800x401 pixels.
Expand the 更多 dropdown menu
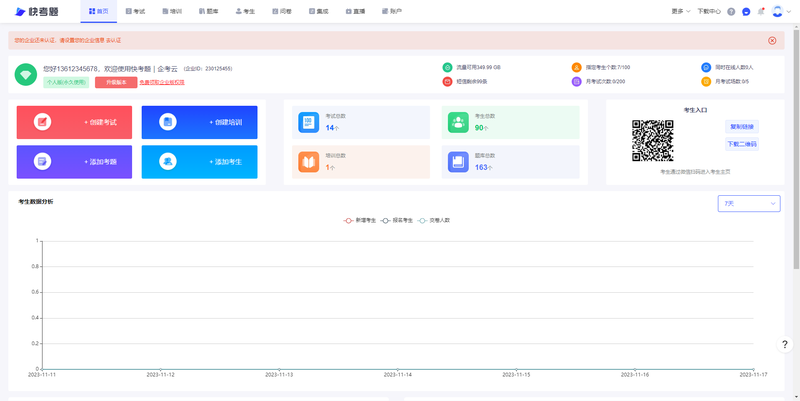pyautogui.click(x=681, y=11)
